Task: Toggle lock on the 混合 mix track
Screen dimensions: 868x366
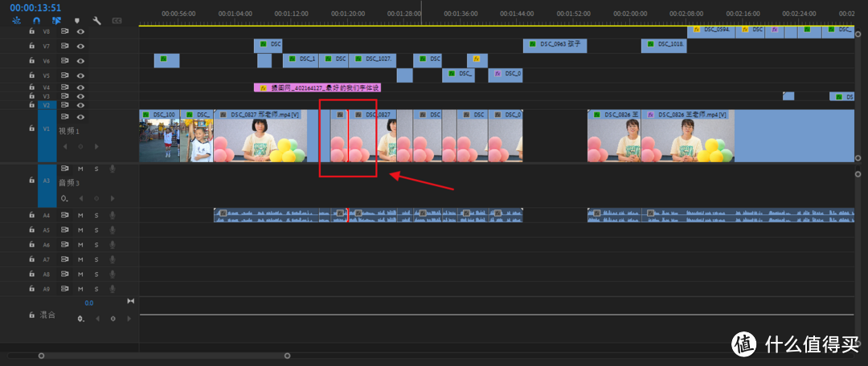Action: click(x=31, y=315)
